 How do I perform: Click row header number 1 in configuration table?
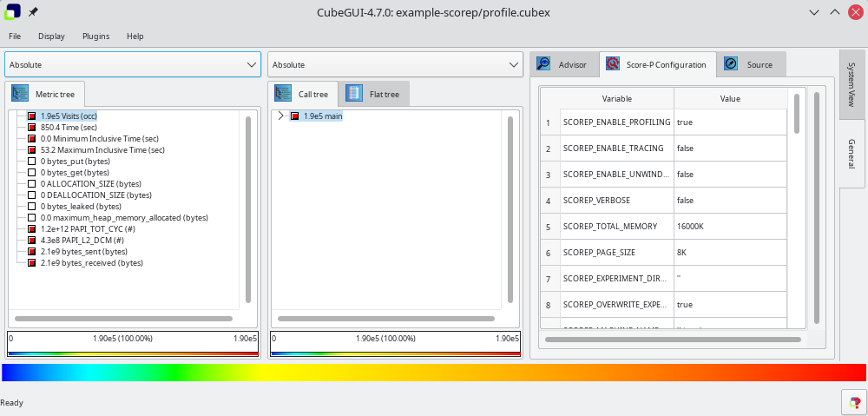550,122
